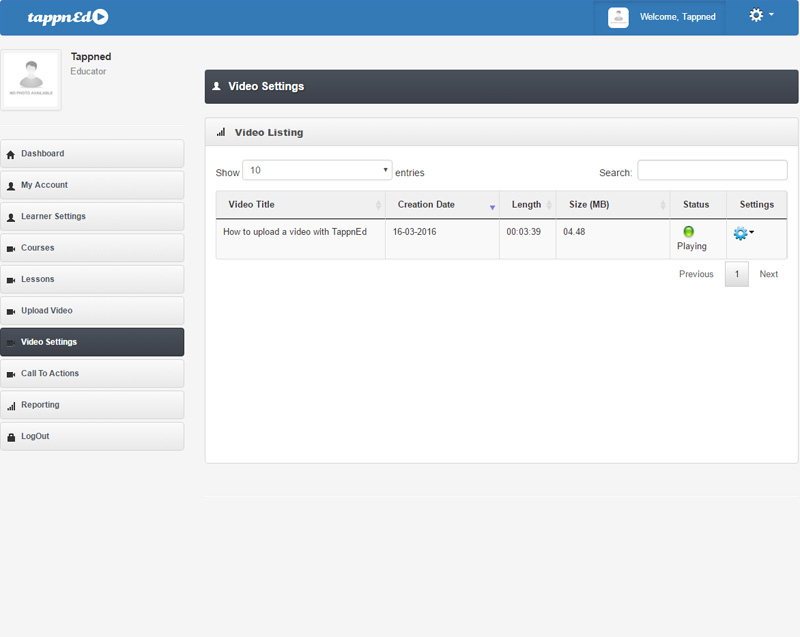The height and width of the screenshot is (637, 800).
Task: Open the video row settings gear
Action: click(x=742, y=233)
